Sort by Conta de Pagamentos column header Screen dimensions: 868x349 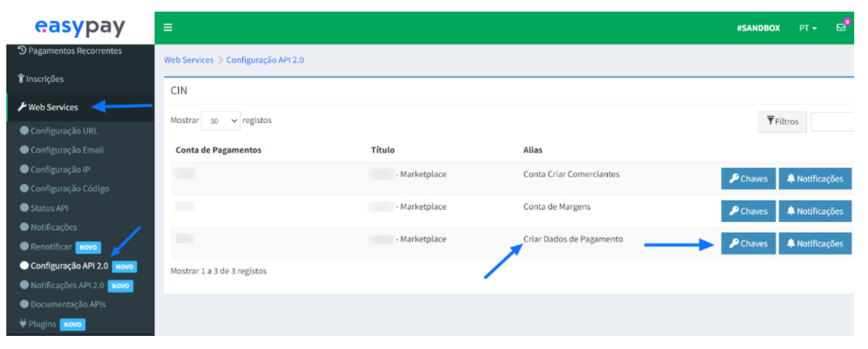[x=218, y=150]
